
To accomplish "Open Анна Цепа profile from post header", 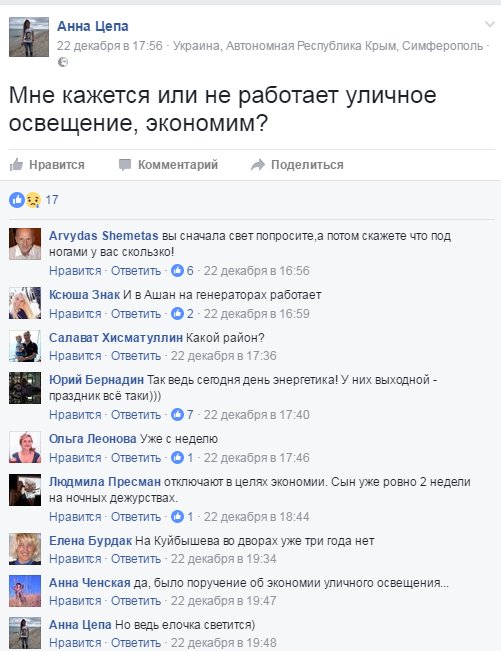I will (x=93, y=26).
